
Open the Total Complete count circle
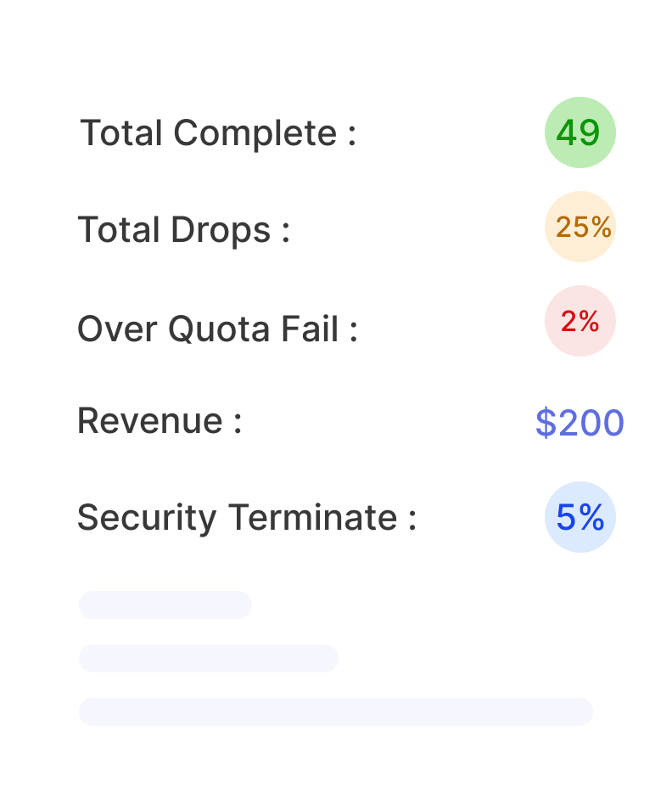pos(580,133)
